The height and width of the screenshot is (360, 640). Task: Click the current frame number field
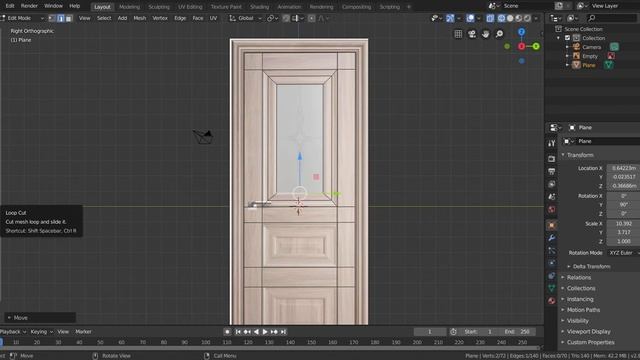pos(430,332)
